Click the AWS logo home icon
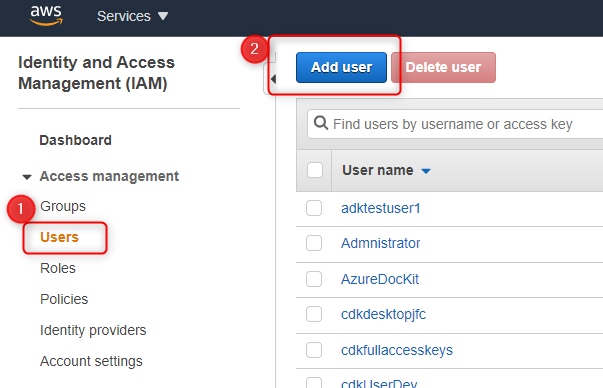This screenshot has width=603, height=388. coord(46,15)
